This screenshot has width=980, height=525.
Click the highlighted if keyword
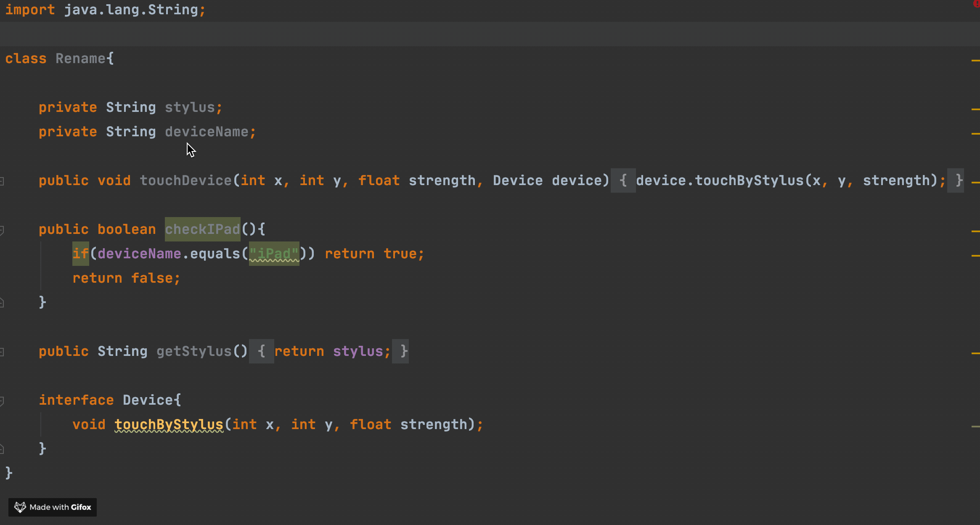(x=80, y=254)
